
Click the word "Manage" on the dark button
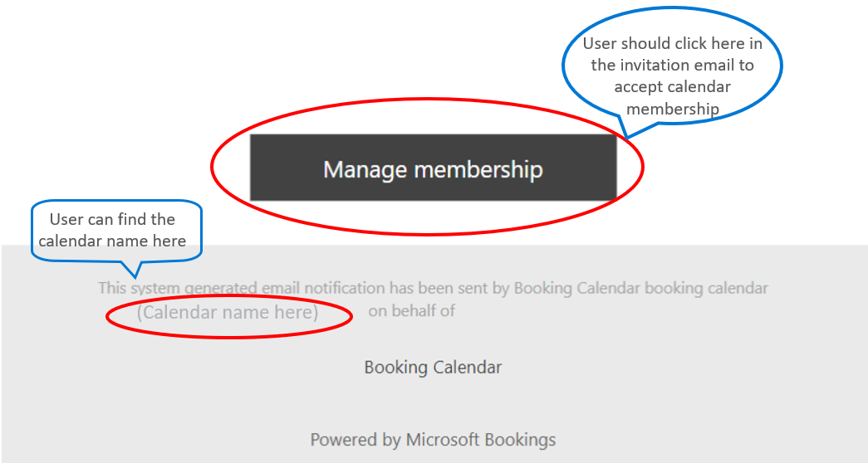pos(365,170)
